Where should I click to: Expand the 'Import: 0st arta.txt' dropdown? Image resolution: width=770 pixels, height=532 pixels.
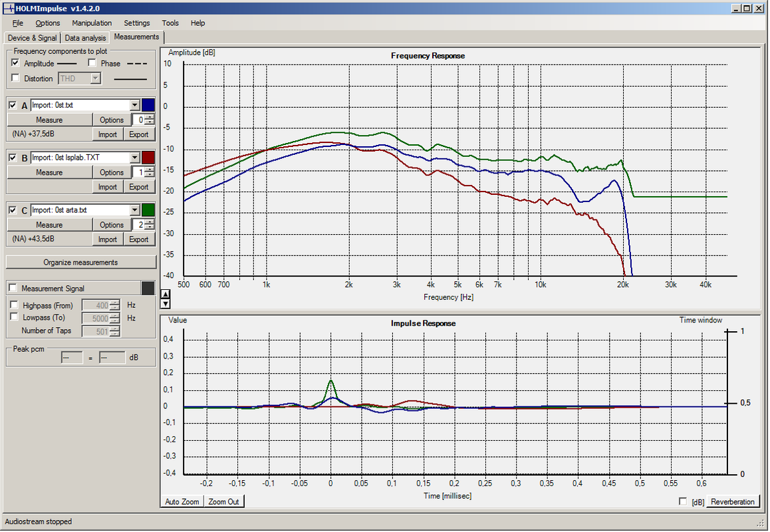click(x=134, y=210)
